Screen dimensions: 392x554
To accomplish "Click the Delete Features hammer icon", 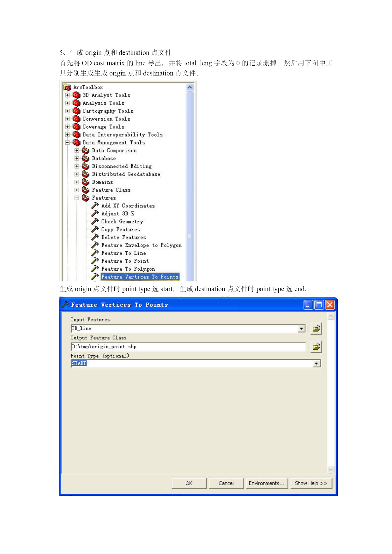I will click(95, 237).
